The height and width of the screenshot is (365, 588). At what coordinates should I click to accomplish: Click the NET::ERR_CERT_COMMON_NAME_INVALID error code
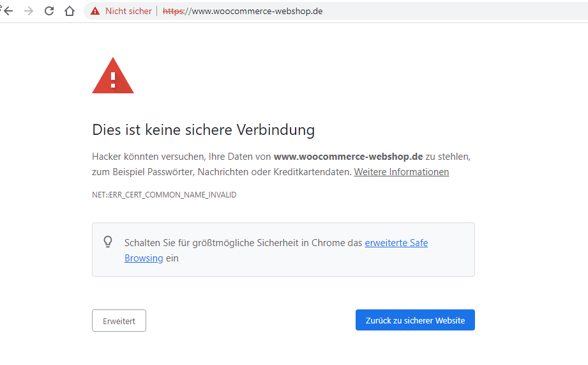click(164, 195)
